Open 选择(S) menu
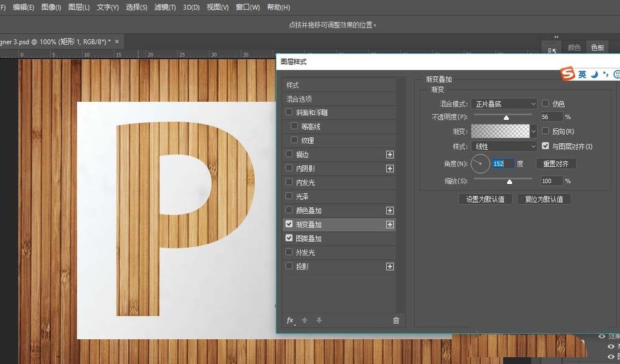 coord(136,7)
